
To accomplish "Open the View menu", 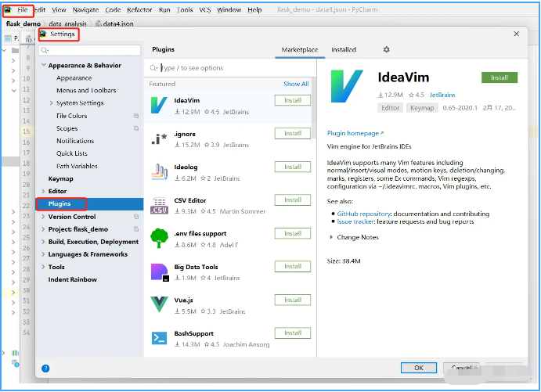I will 59,10.
